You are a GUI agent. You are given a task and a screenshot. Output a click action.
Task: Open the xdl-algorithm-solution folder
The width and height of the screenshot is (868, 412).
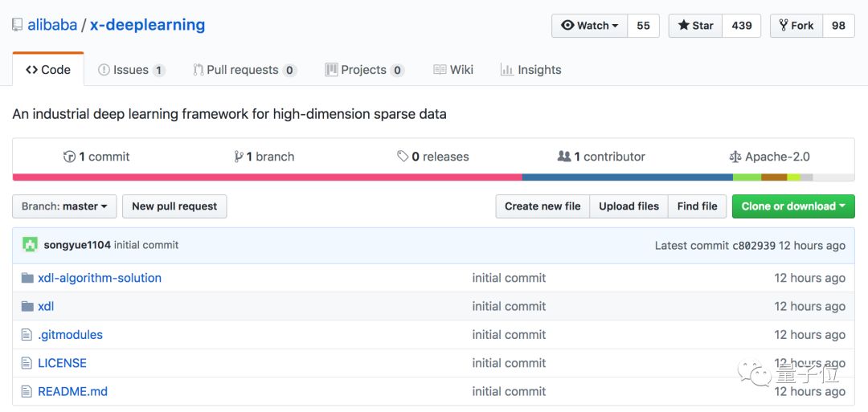(100, 278)
